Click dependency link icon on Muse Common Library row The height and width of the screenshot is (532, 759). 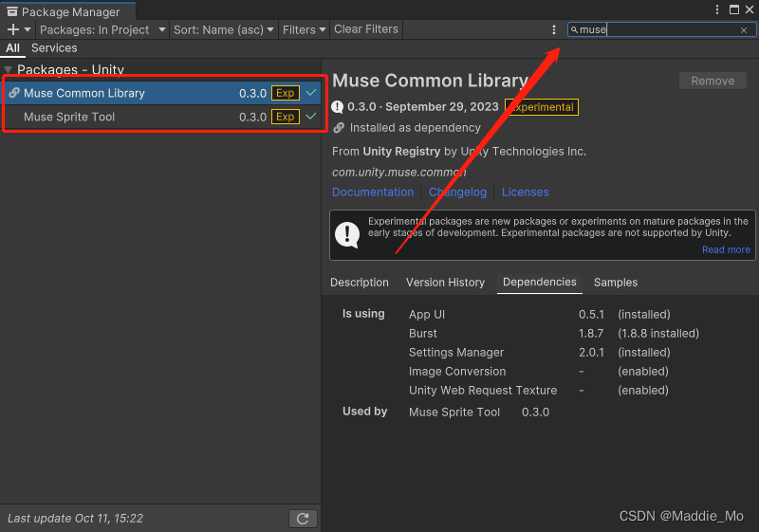coord(14,92)
